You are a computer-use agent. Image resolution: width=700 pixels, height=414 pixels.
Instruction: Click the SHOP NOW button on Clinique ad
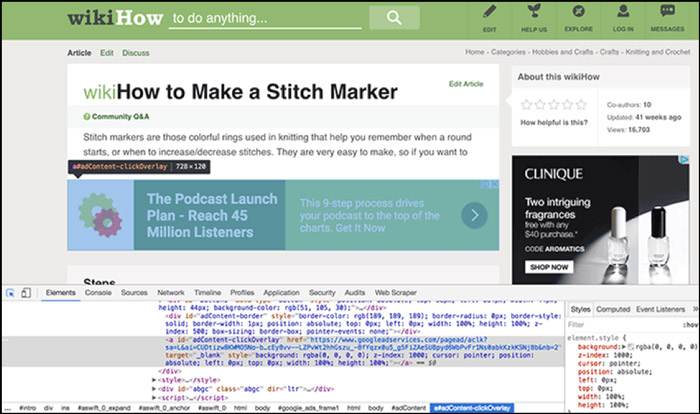click(x=549, y=267)
